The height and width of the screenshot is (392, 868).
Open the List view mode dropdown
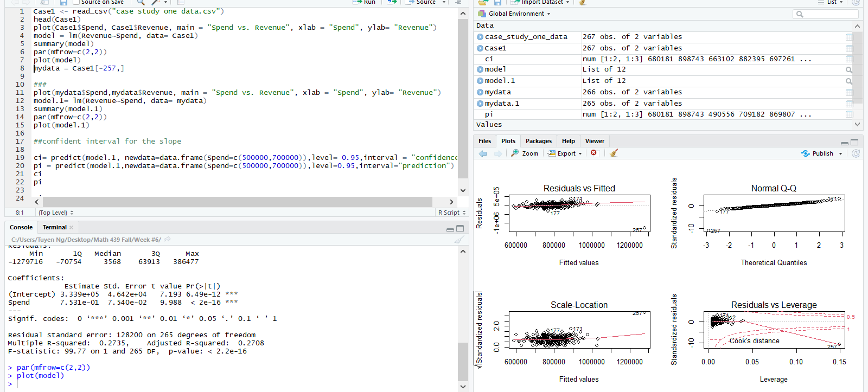point(831,3)
